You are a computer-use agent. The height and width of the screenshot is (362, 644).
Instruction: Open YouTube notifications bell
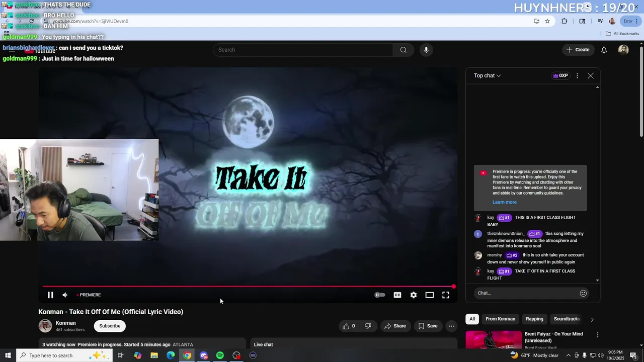pyautogui.click(x=604, y=50)
